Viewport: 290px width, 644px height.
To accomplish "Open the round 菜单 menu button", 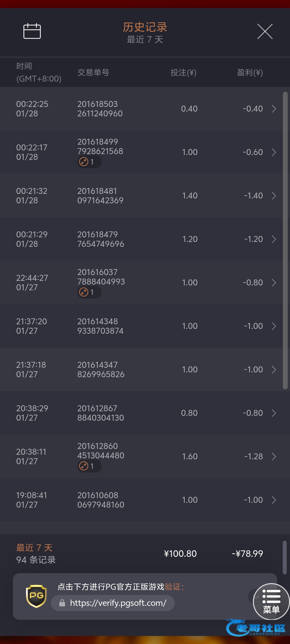I will pos(271,601).
